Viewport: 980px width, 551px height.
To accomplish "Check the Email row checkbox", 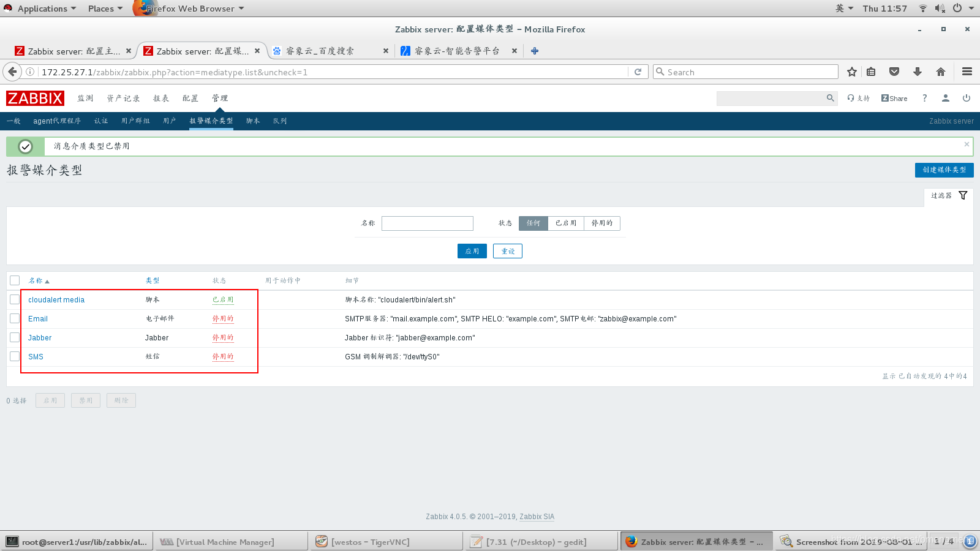I will (15, 318).
